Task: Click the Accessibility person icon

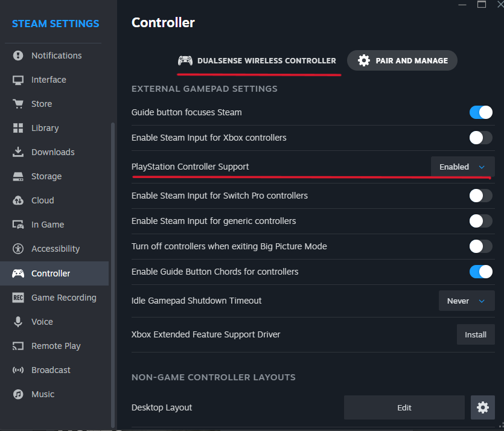Action: tap(18, 249)
